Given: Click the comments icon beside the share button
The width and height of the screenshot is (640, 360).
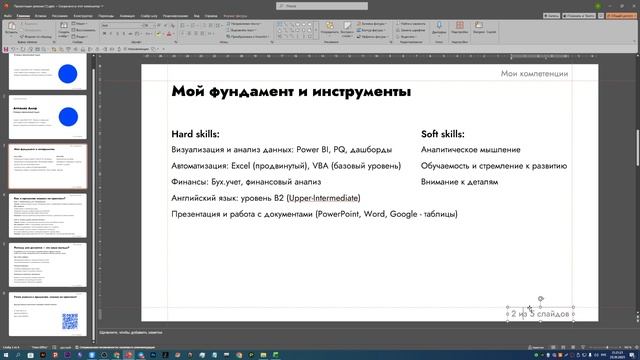Looking at the screenshot, I should point(601,16).
